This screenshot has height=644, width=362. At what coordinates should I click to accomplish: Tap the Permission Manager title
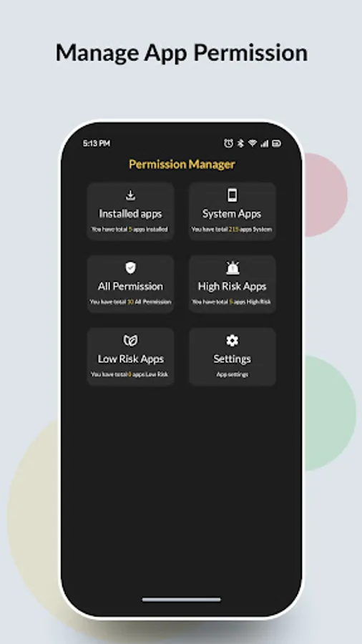pos(182,165)
